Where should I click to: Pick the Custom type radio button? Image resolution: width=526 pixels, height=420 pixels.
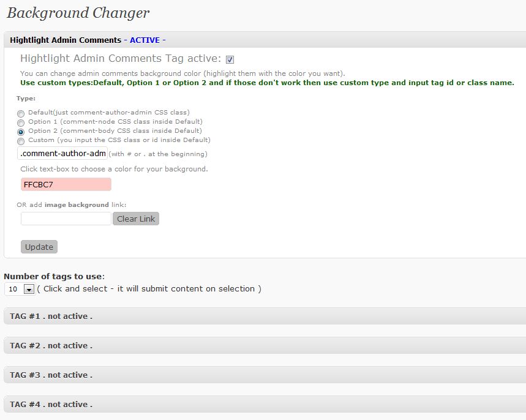point(21,141)
